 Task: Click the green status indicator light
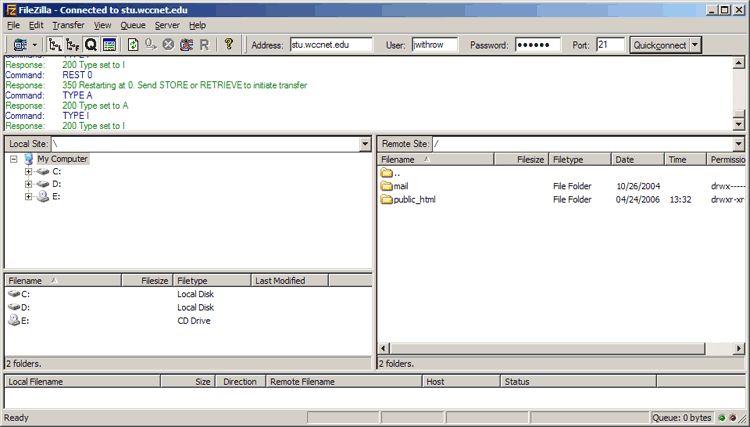722,418
